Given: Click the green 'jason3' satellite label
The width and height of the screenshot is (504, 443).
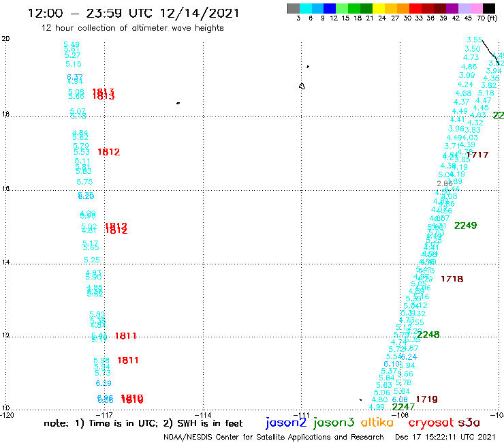Looking at the screenshot, I should pos(334,423).
